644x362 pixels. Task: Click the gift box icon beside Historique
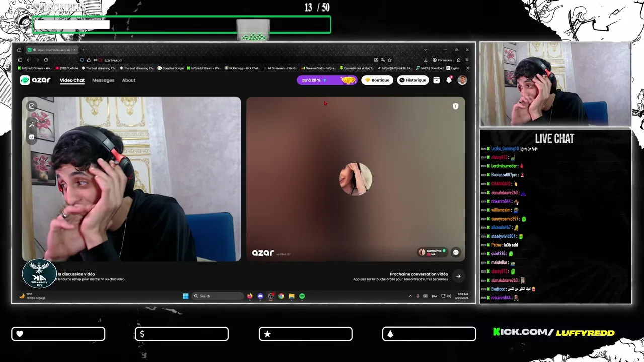437,80
